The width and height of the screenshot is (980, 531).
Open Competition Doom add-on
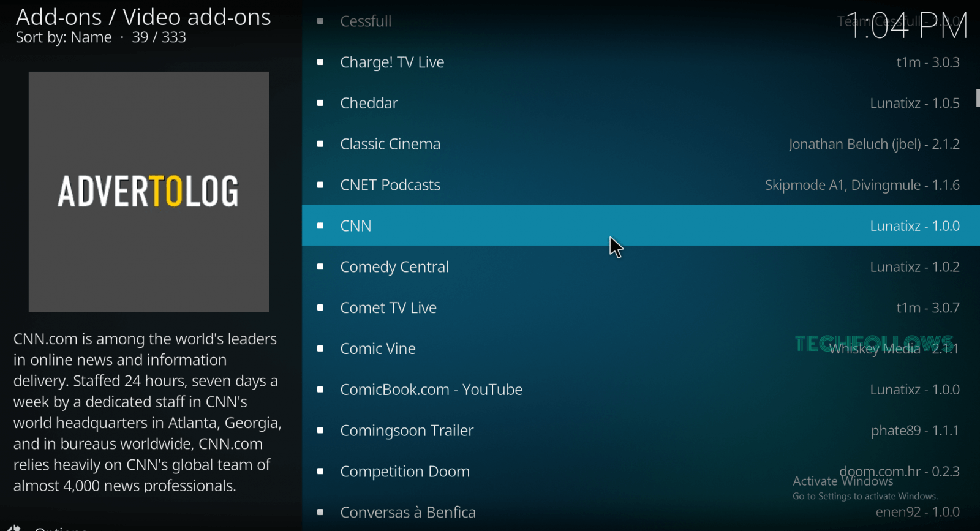[641, 472]
